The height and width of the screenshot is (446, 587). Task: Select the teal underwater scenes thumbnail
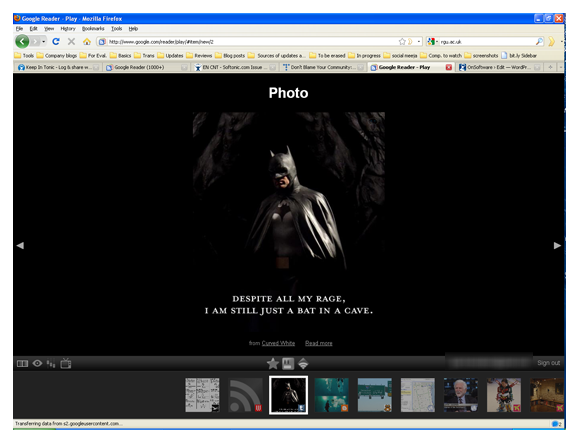coord(332,395)
